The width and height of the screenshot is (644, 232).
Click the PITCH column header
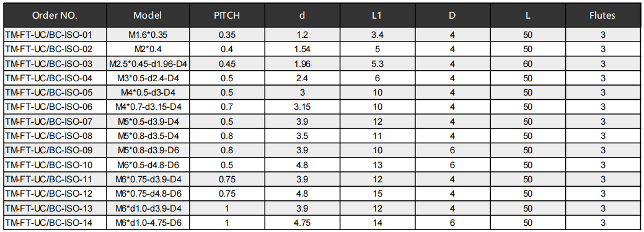tap(227, 16)
